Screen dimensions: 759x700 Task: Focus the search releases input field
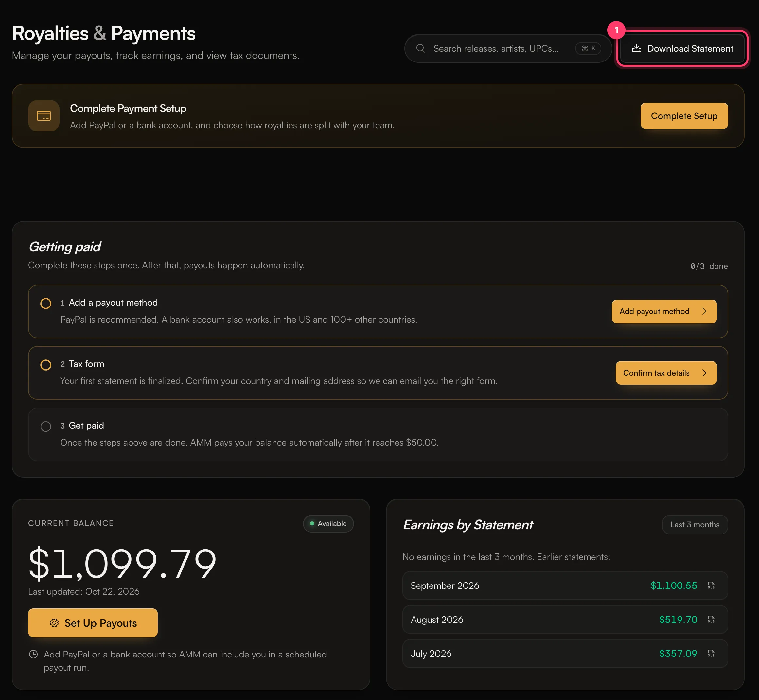click(x=508, y=48)
